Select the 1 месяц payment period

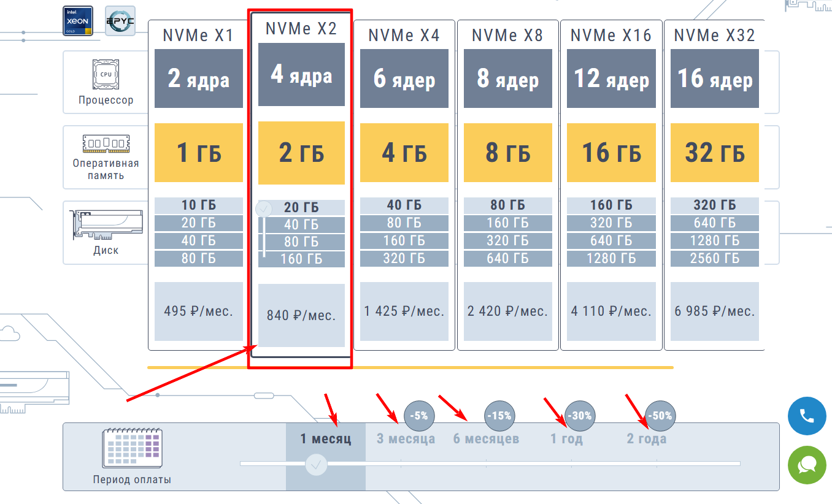click(x=326, y=439)
